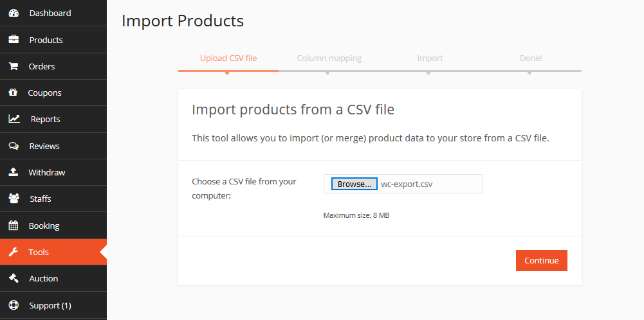Select the Upload CSV file step

point(228,58)
